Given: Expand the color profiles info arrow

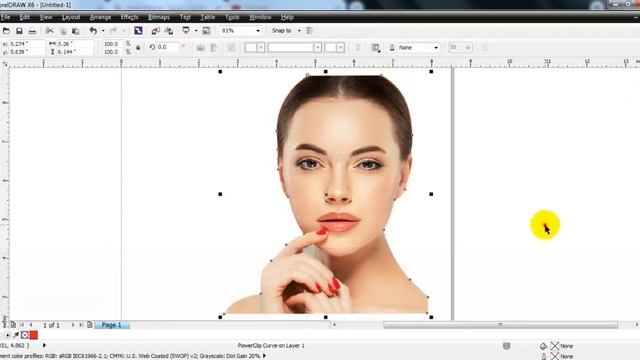Looking at the screenshot, I should [x=264, y=356].
